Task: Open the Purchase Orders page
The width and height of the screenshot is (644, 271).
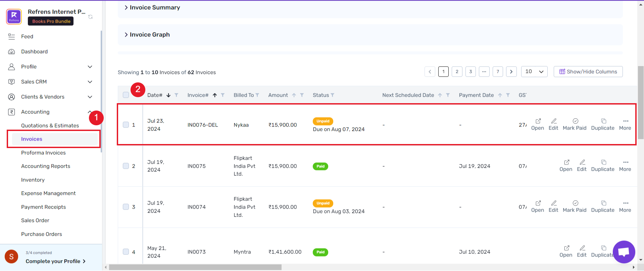Action: [42, 234]
